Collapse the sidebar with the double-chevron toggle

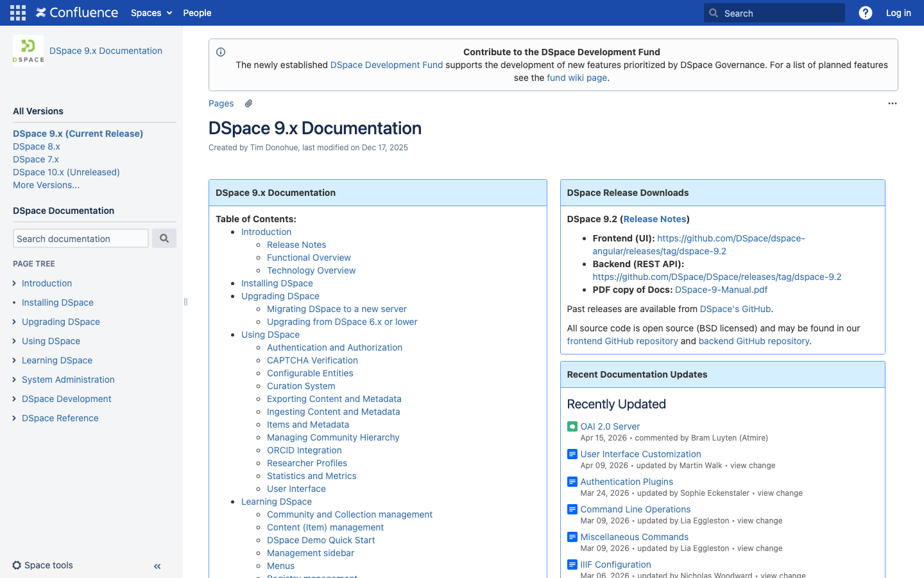click(157, 566)
